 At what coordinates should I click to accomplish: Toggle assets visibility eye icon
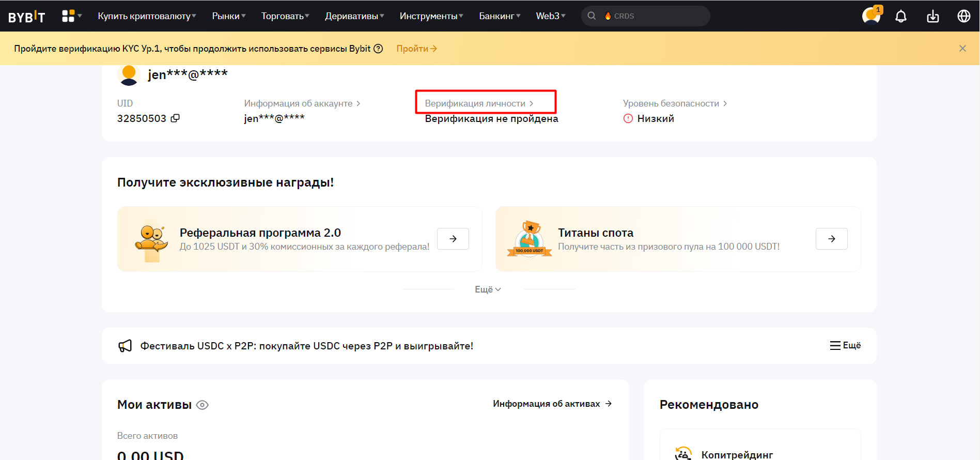point(203,405)
